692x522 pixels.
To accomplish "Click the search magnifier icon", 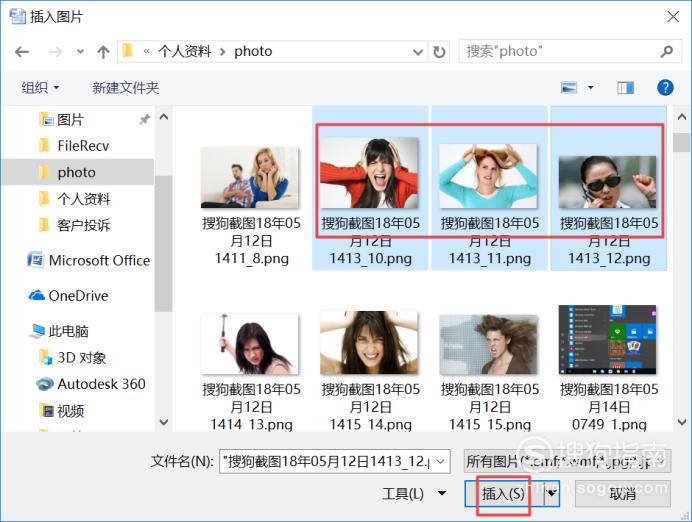I will [x=666, y=51].
